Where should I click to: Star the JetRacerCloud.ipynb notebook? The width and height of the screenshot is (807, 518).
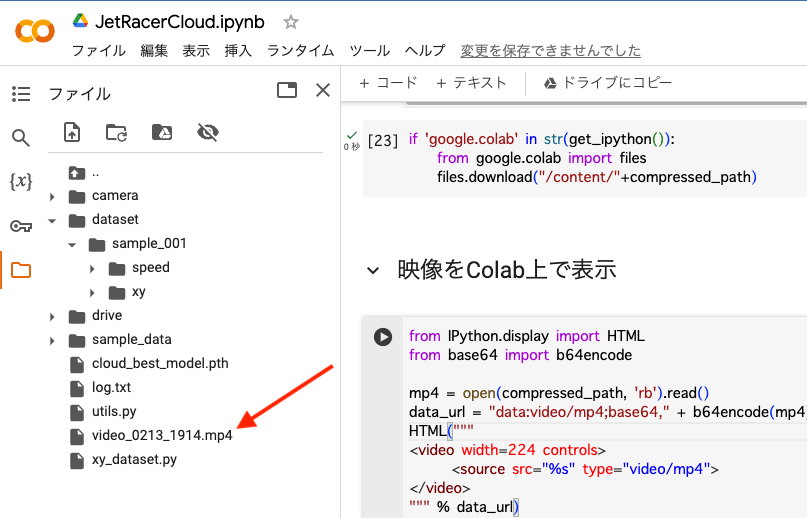(291, 22)
